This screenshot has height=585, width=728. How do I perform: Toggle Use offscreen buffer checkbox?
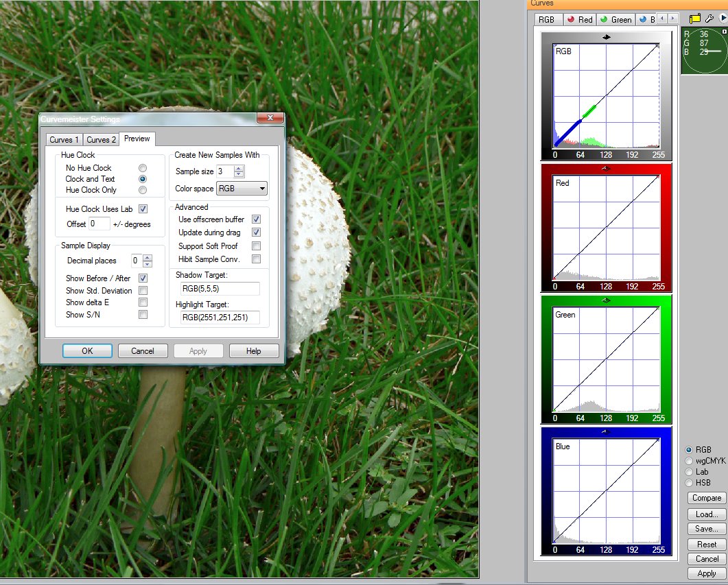coord(256,219)
